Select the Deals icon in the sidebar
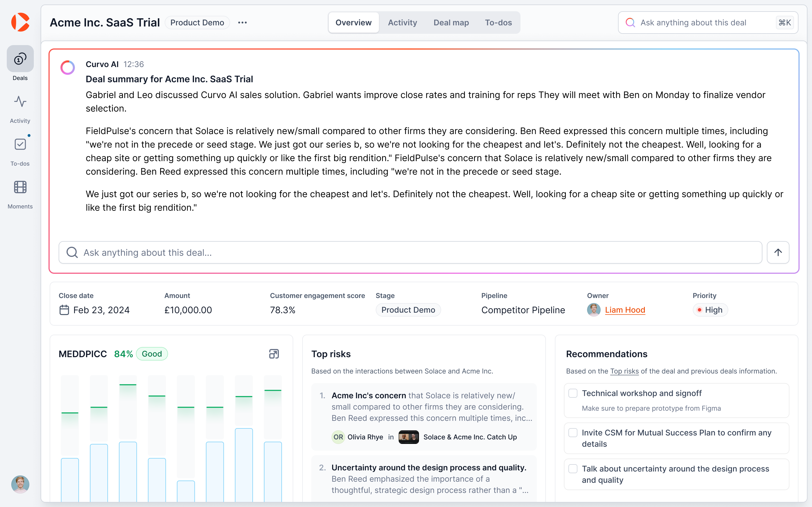Image resolution: width=812 pixels, height=507 pixels. [20, 59]
